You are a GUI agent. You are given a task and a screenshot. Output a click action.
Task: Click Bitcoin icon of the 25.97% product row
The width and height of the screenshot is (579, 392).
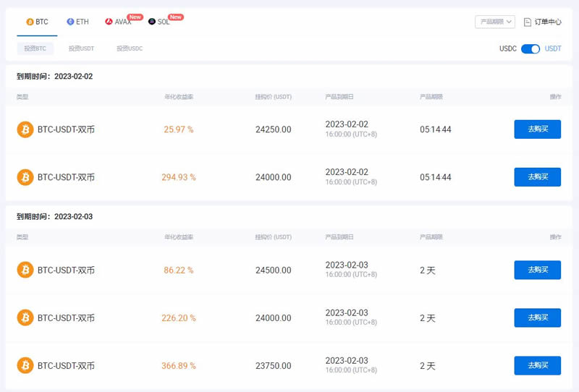click(25, 129)
